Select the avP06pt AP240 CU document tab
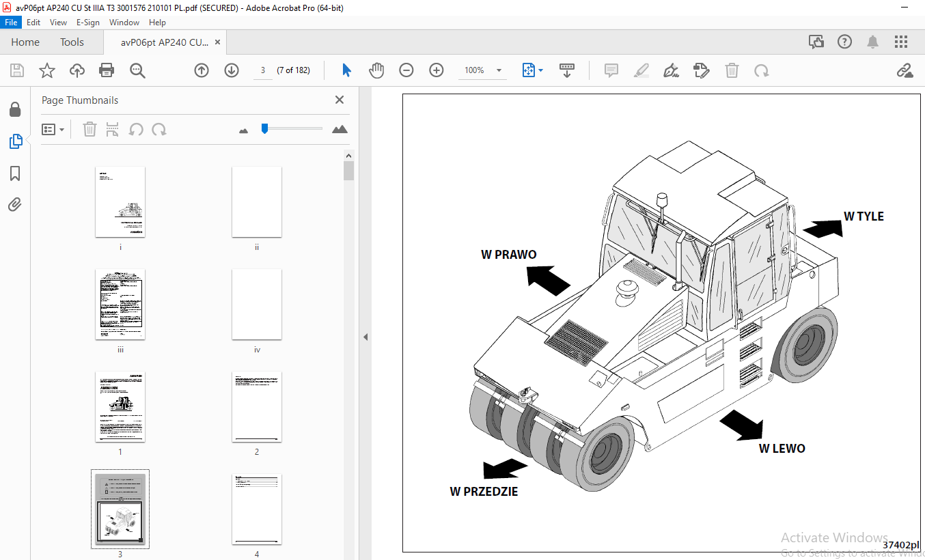 (x=165, y=42)
